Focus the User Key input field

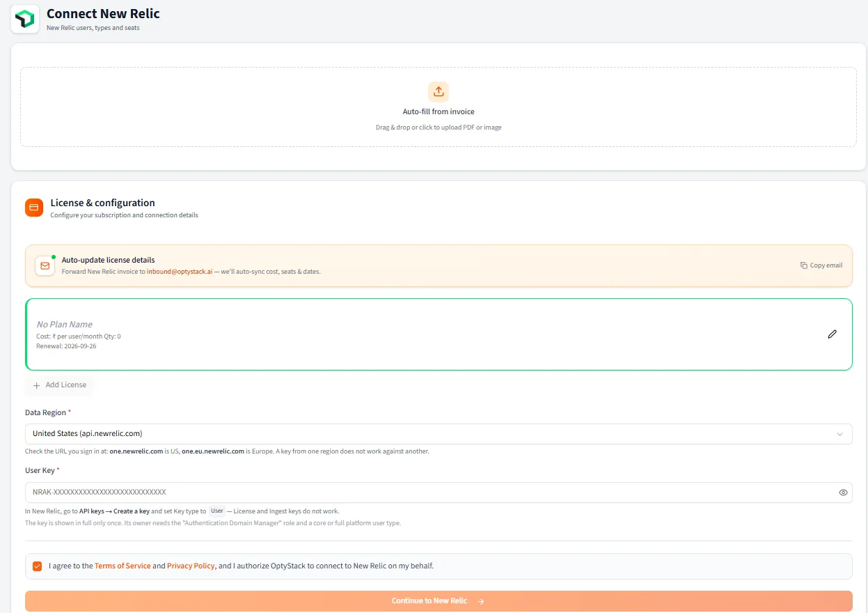point(439,492)
